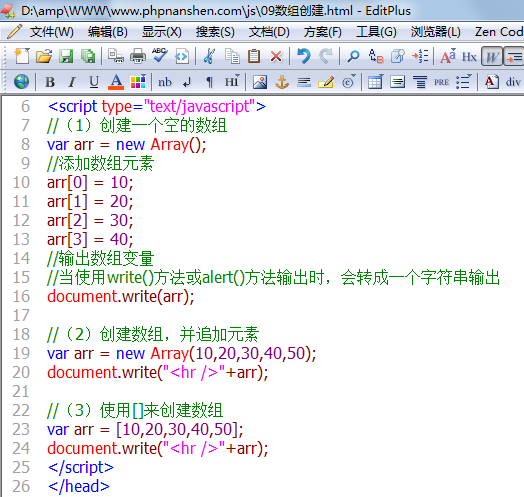Viewport: 524px width, 497px height.
Task: Open Find using the magnifier icon
Action: [353, 56]
